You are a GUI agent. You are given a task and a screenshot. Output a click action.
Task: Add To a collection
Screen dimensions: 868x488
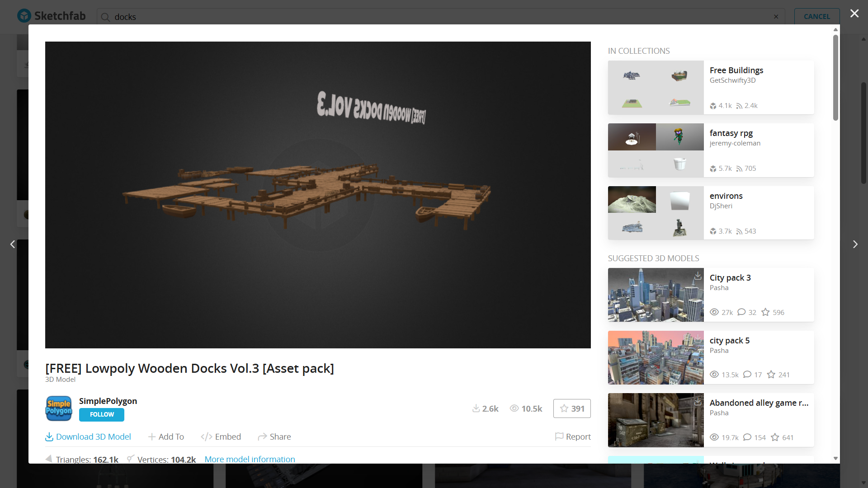(166, 436)
